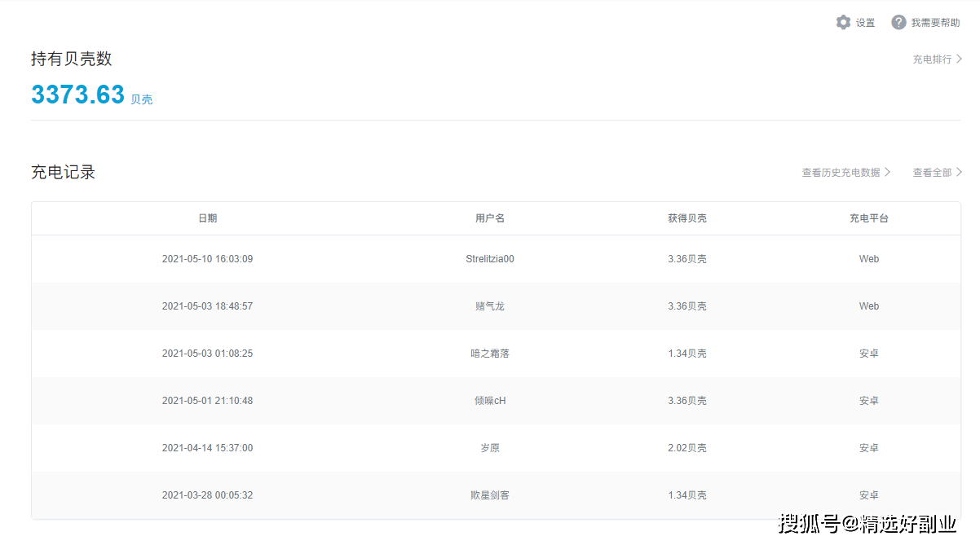Click username Strelitzia00 in the table
Viewport: 980px width, 545px height.
490,259
